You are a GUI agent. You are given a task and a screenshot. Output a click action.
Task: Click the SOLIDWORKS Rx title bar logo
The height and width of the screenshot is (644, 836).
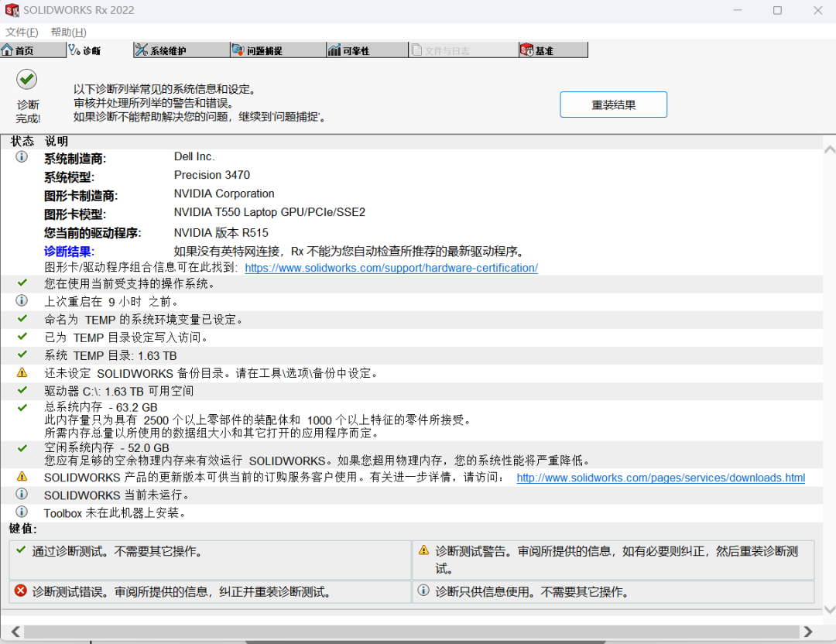pos(12,10)
